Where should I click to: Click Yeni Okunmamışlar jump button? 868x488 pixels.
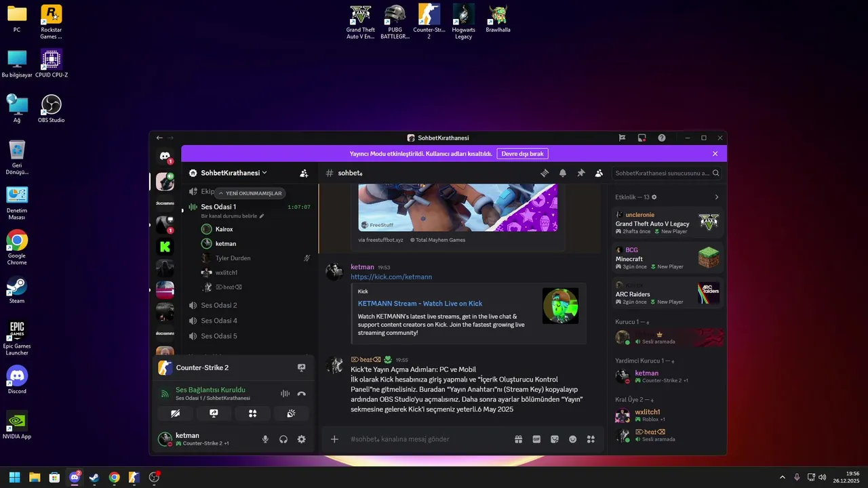click(250, 193)
